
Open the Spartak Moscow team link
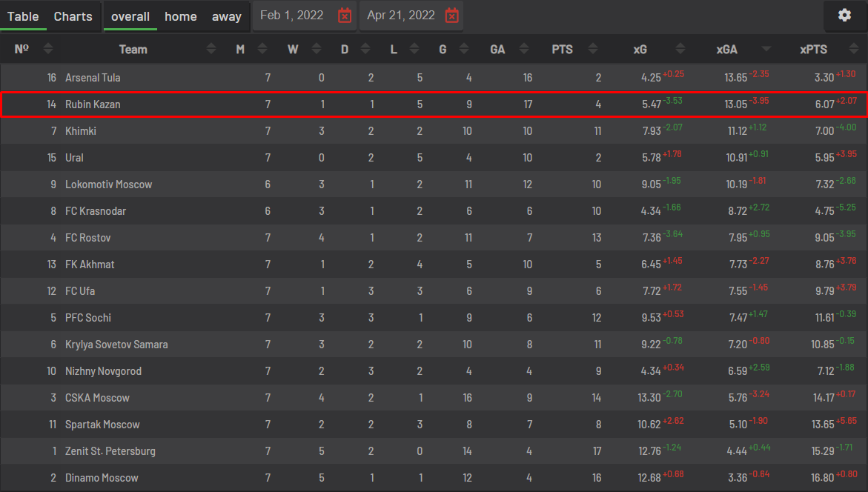click(x=102, y=425)
